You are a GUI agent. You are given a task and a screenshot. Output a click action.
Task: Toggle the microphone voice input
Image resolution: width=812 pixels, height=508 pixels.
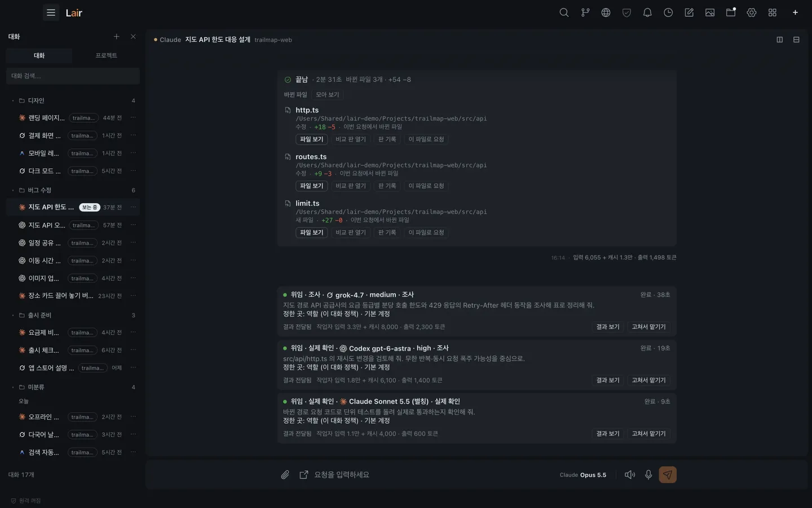tap(648, 475)
